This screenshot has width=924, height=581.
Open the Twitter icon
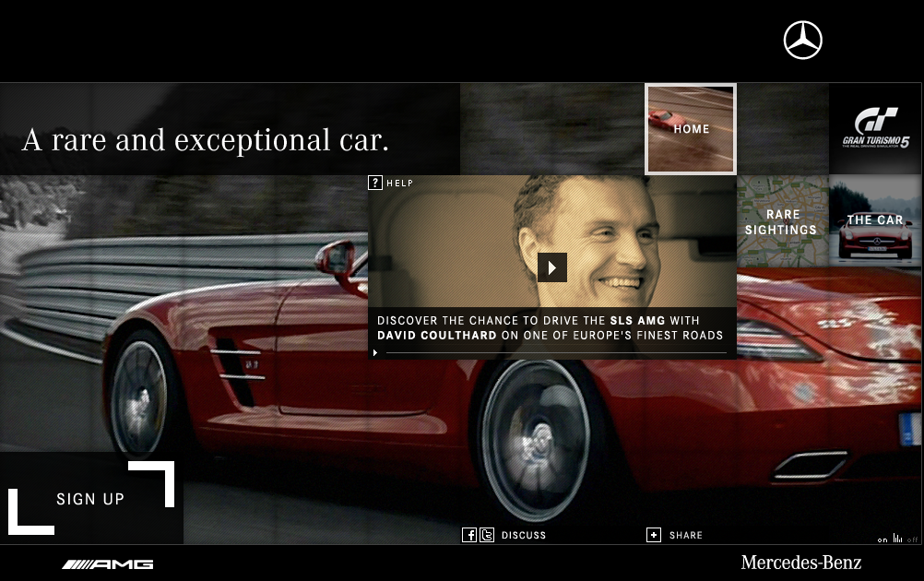coord(487,535)
